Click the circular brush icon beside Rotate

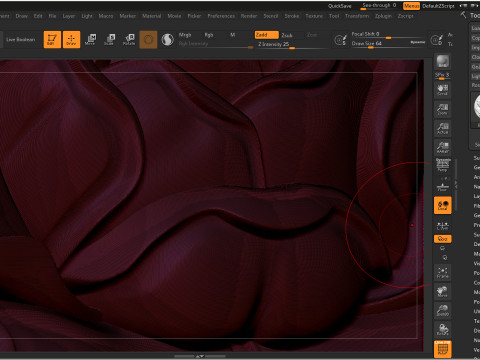148,40
